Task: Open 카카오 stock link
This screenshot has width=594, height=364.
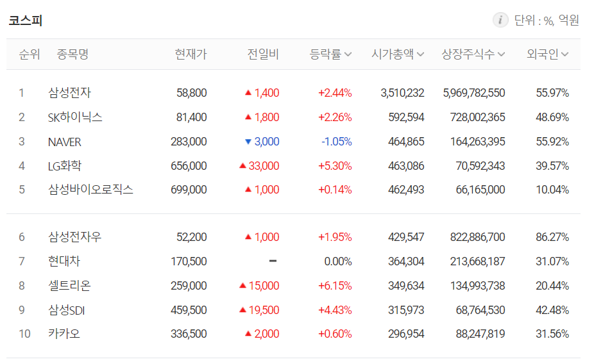Action: [64, 334]
